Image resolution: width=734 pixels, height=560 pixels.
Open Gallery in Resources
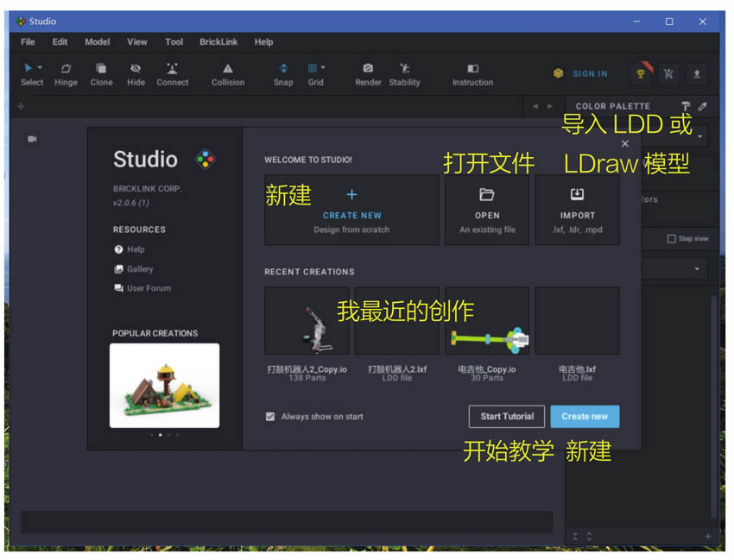[133, 269]
